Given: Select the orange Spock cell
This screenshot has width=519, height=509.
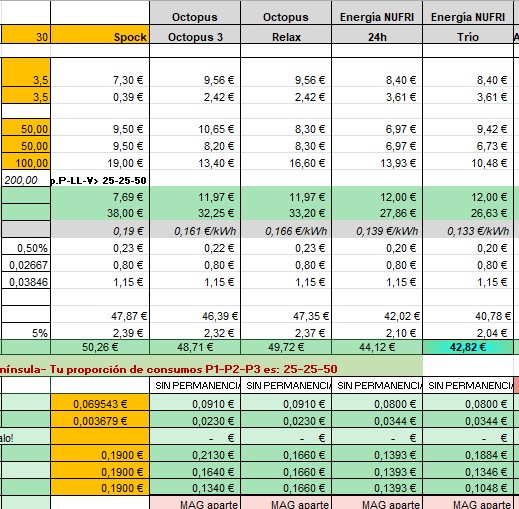Looking at the screenshot, I should (x=100, y=35).
